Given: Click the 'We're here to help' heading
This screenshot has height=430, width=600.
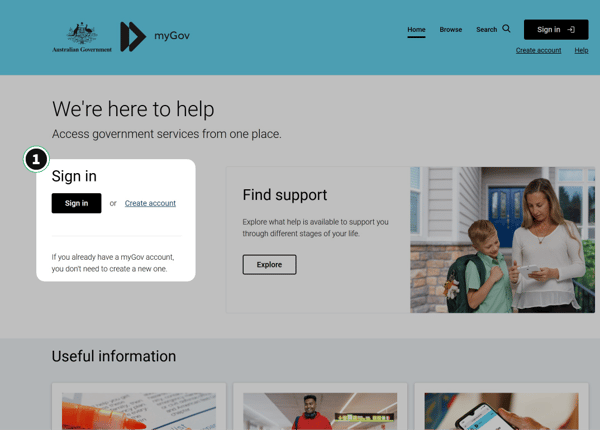Looking at the screenshot, I should 133,109.
